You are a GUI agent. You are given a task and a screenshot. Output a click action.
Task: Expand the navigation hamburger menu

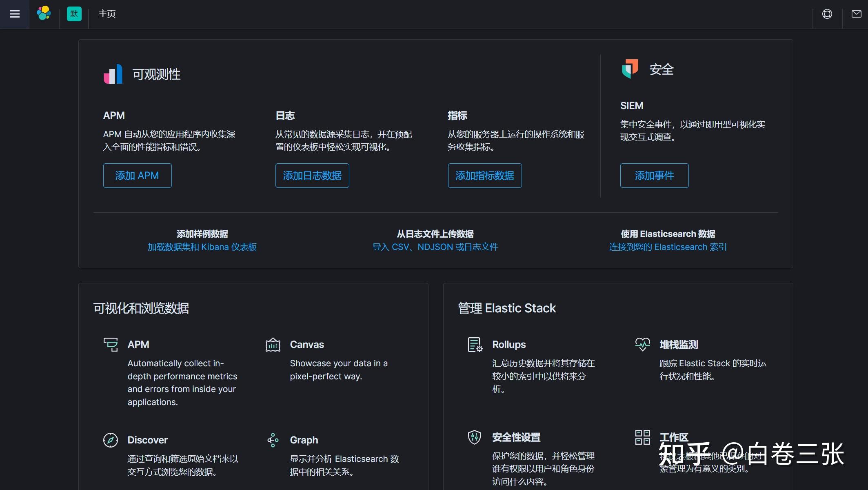[x=14, y=13]
